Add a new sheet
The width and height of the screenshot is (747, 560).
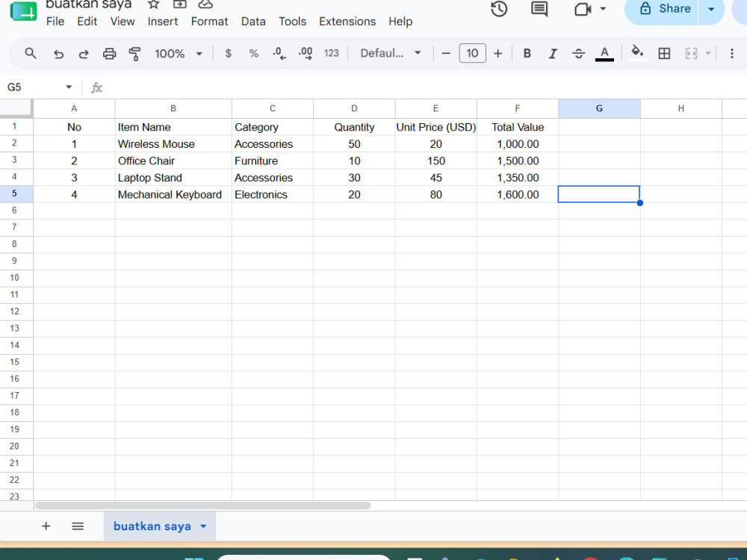pos(46,526)
